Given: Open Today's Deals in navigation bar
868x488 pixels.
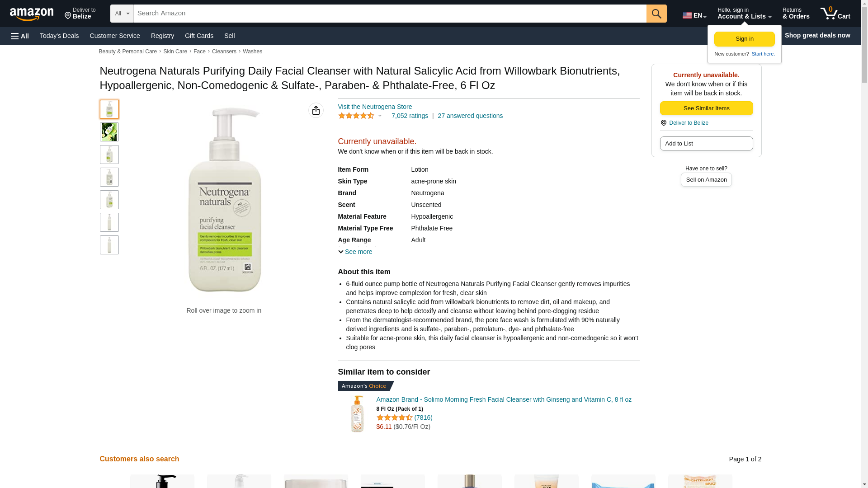Looking at the screenshot, I should pyautogui.click(x=59, y=36).
